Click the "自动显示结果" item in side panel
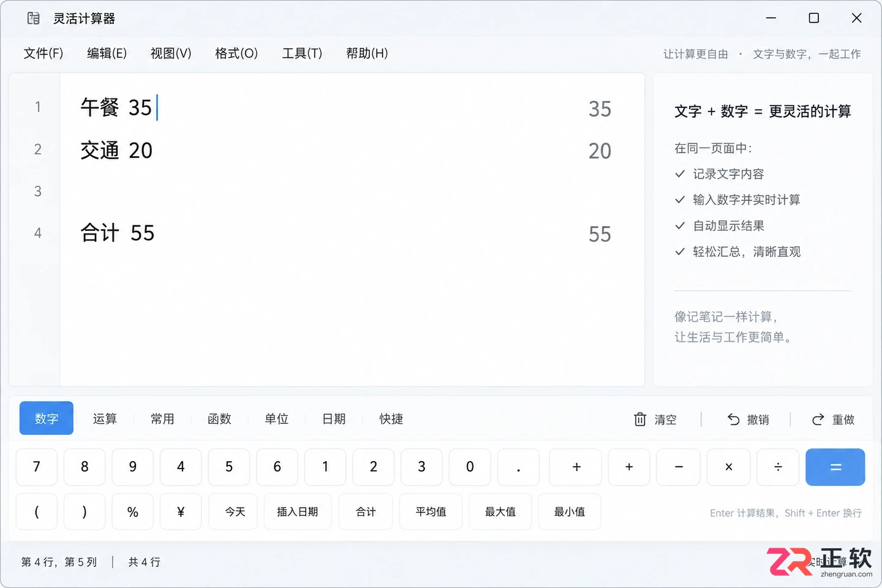This screenshot has width=882, height=588. pyautogui.click(x=728, y=226)
